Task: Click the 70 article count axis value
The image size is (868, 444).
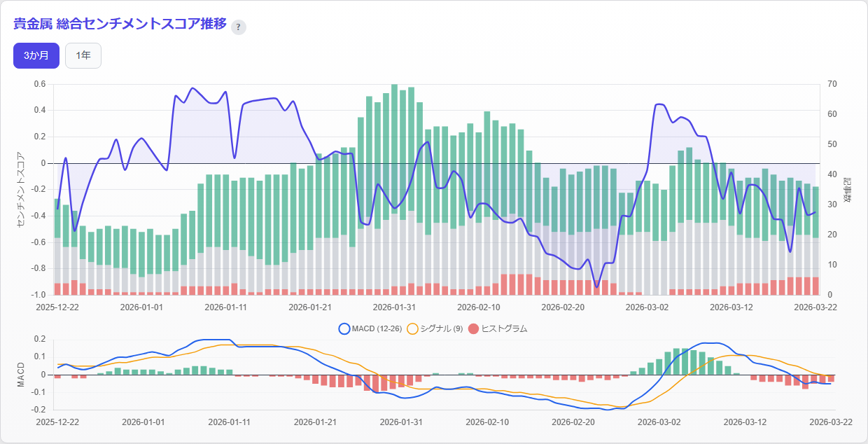Action: [x=832, y=84]
